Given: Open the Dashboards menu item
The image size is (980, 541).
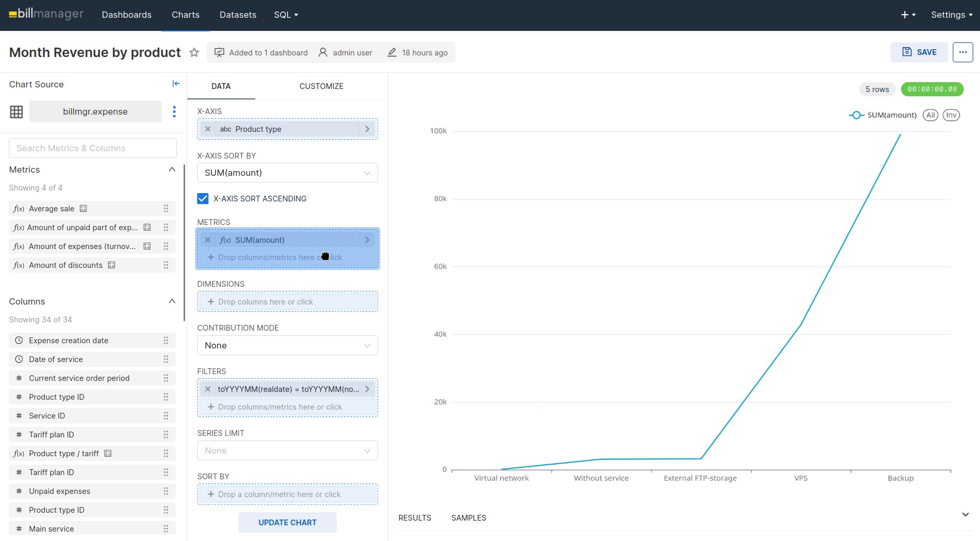Looking at the screenshot, I should pos(127,15).
